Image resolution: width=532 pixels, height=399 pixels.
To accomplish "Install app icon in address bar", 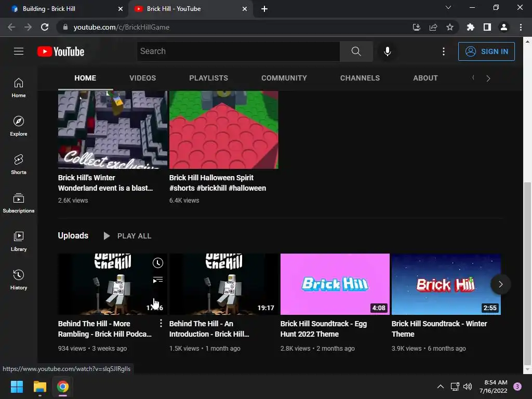I will coord(416,27).
